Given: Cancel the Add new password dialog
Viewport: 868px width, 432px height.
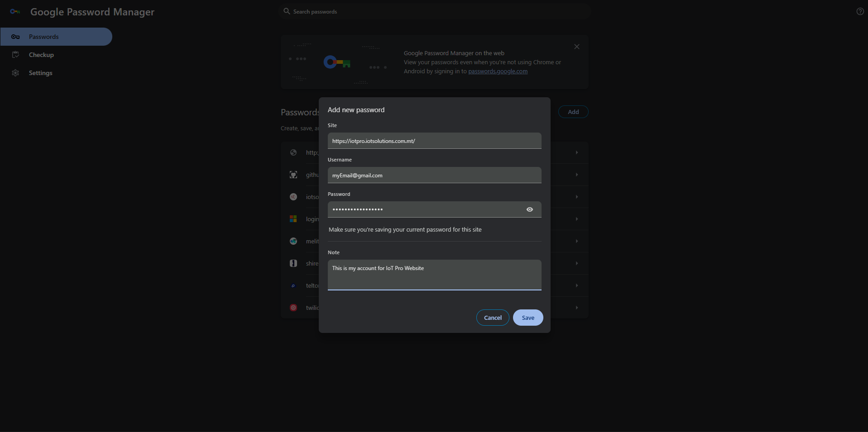Looking at the screenshot, I should [x=493, y=318].
